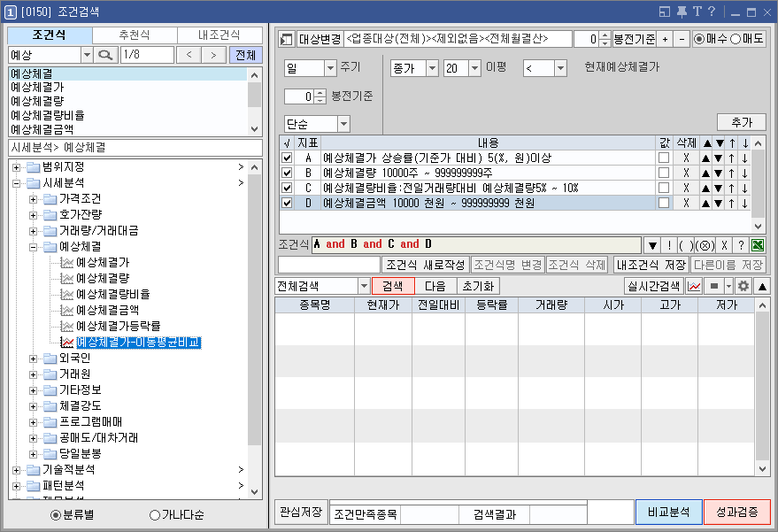Click 대상변경 to change targets
This screenshot has height=532, width=778.
click(320, 39)
